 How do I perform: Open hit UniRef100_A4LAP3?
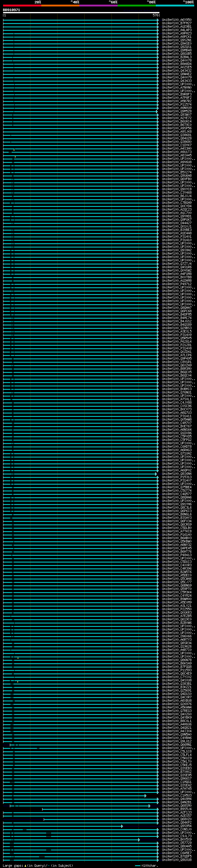click(x=177, y=30)
